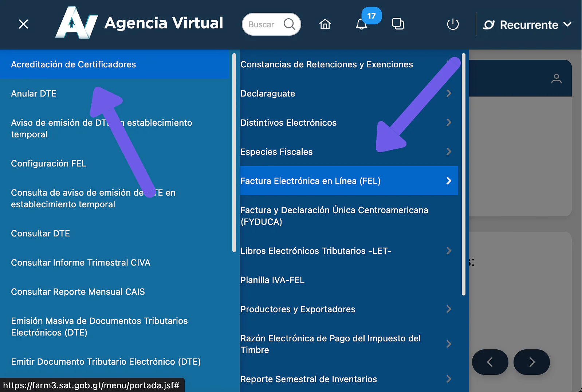Screen dimensions: 582x392
Task: Open Especies Fiscales menu
Action: 349,152
